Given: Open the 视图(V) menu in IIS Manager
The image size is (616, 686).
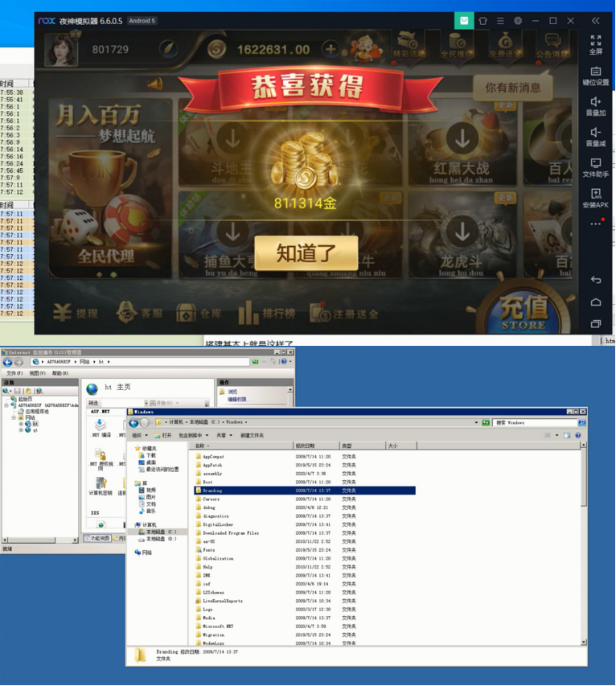Looking at the screenshot, I should [x=39, y=373].
